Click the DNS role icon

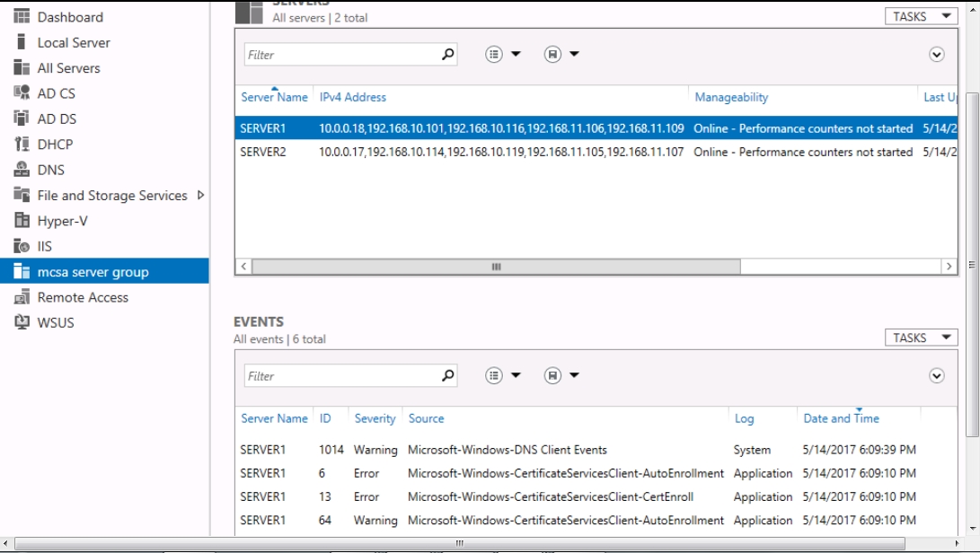[22, 170]
